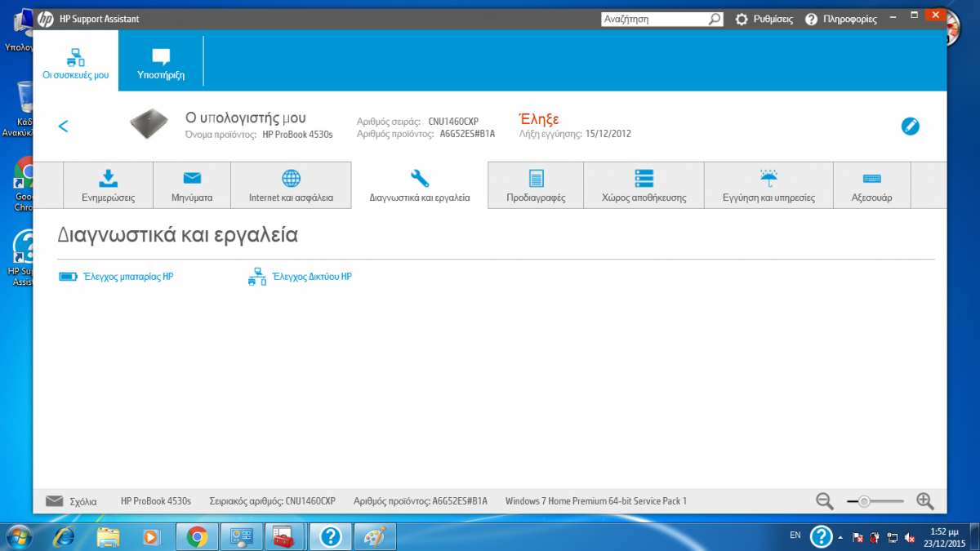The width and height of the screenshot is (980, 551).
Task: Open the control panel taskbar icon
Action: tap(241, 536)
